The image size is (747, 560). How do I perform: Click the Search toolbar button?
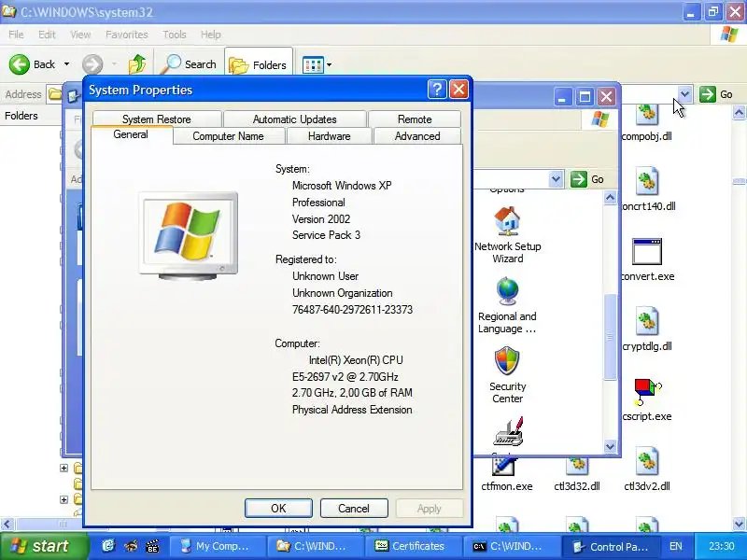click(x=189, y=64)
